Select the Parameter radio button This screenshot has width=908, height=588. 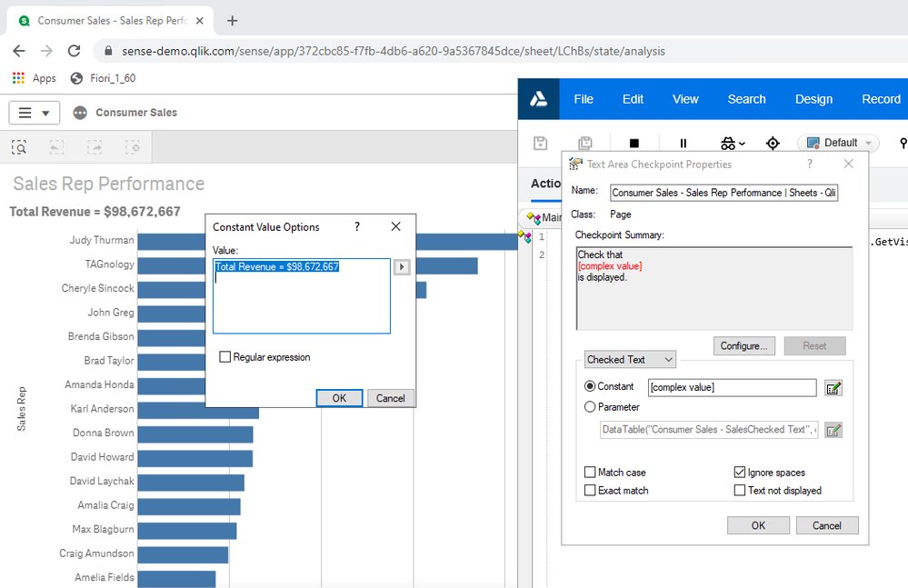[x=590, y=407]
